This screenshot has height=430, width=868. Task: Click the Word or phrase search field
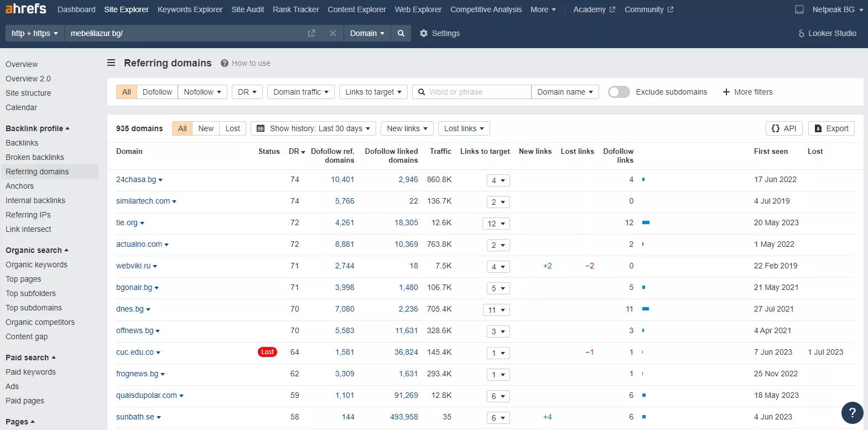472,92
